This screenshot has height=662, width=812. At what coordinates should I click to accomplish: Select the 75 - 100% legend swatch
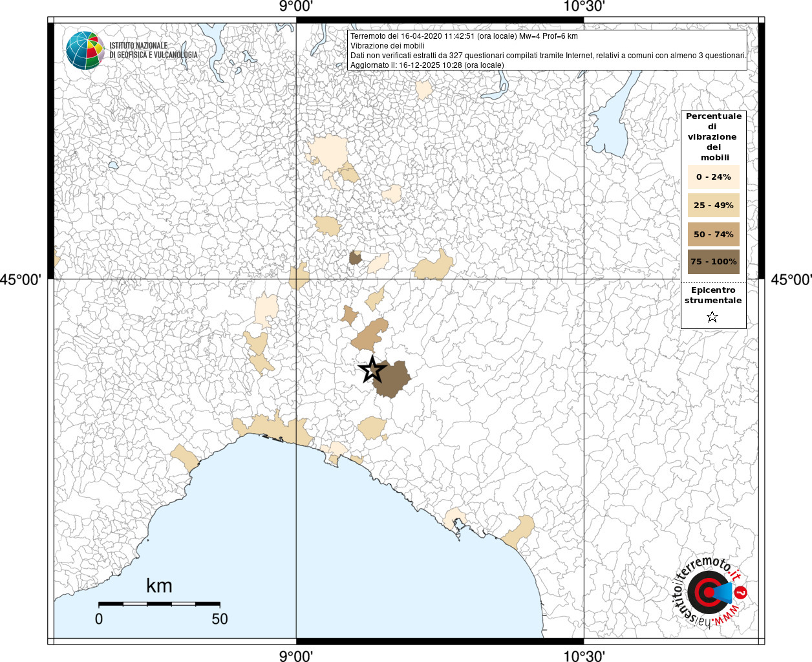pyautogui.click(x=714, y=262)
